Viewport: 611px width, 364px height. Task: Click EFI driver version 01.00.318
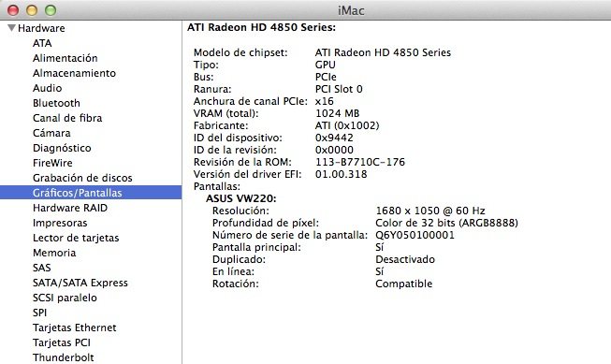tap(341, 174)
